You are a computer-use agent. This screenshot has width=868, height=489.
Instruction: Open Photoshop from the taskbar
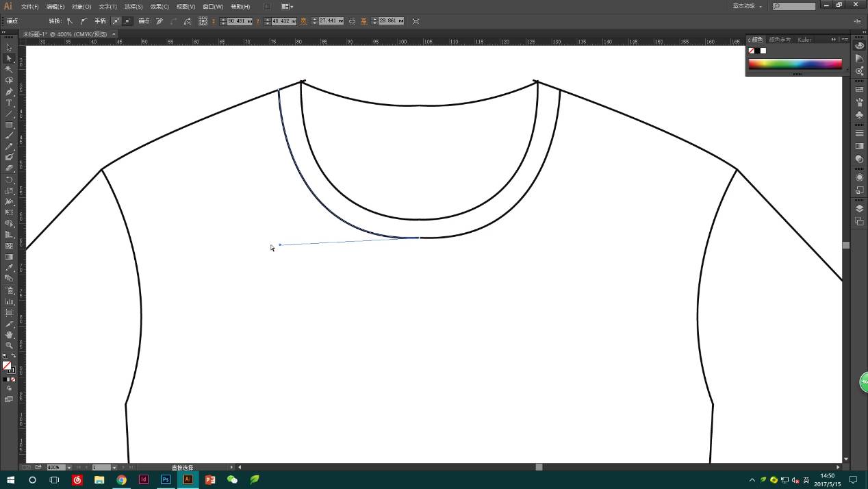(166, 480)
